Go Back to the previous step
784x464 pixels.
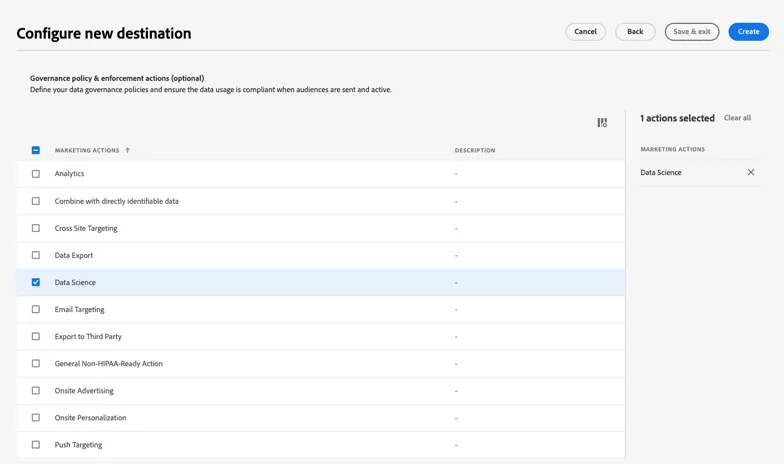(x=635, y=32)
